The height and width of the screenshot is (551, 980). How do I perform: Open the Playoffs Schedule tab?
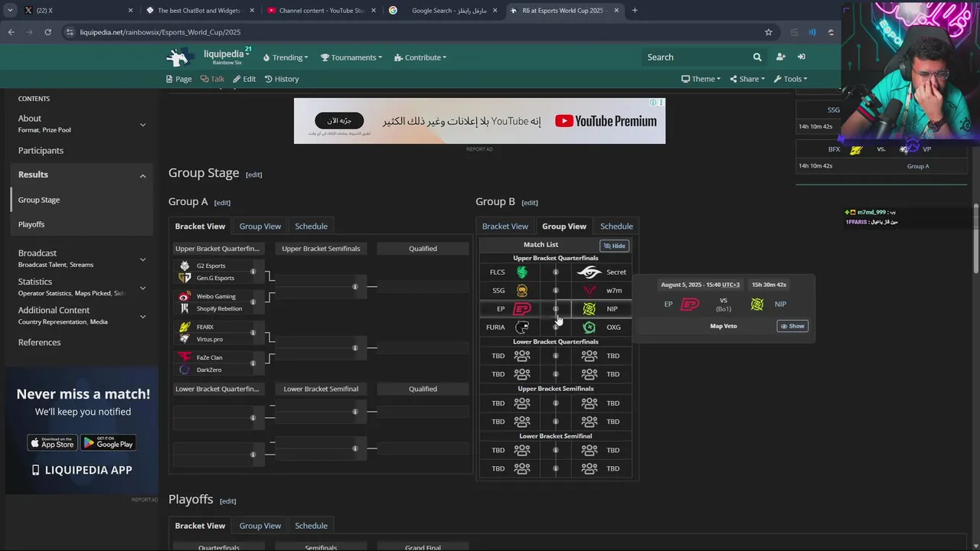(311, 526)
